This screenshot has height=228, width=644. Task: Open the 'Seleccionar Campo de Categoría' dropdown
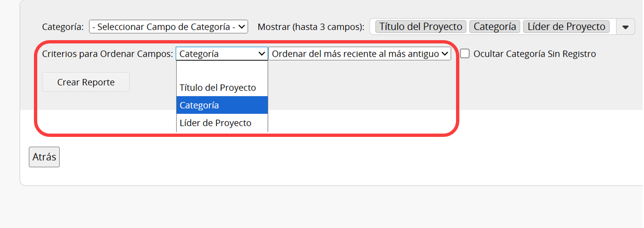point(169,27)
